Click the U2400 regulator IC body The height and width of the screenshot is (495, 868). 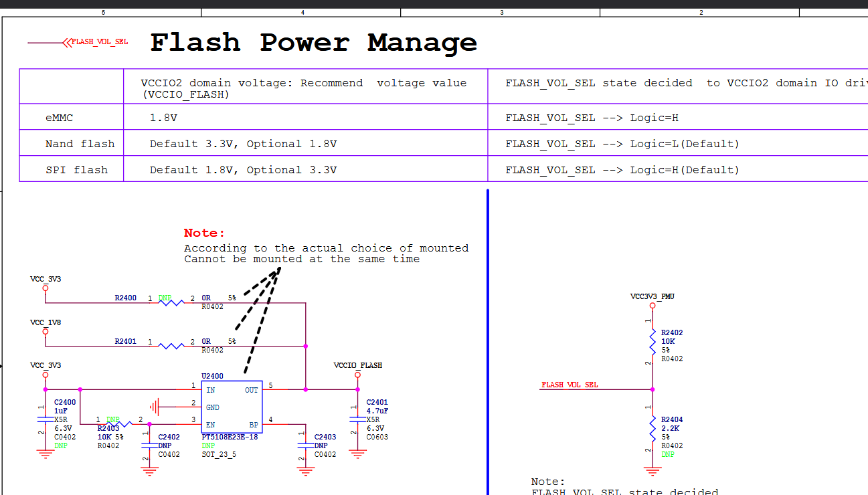(231, 407)
